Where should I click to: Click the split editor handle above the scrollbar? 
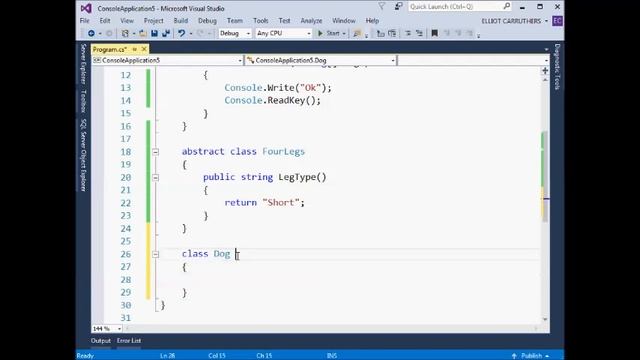pos(545,71)
